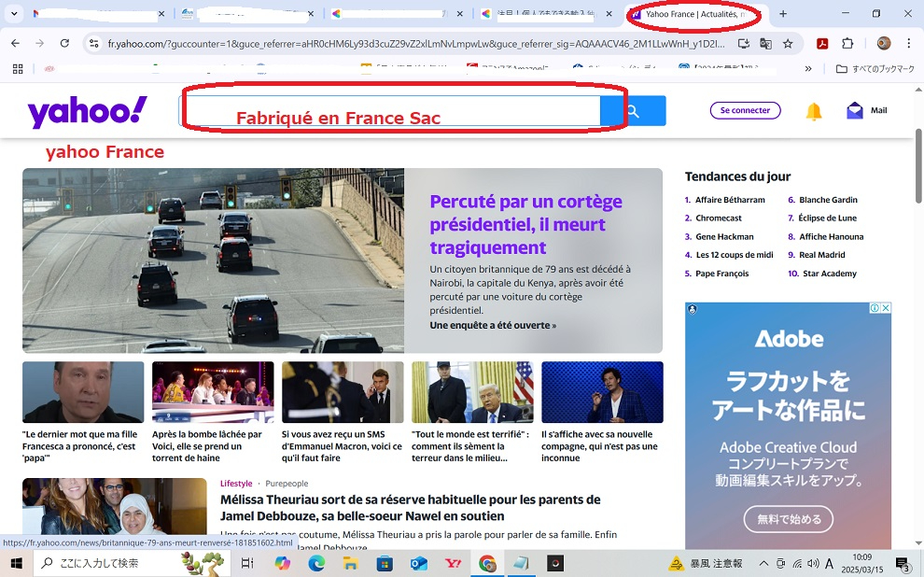The width and height of the screenshot is (924, 577).
Task: Open Microsoft Edge from the taskbar
Action: pyautogui.click(x=316, y=563)
